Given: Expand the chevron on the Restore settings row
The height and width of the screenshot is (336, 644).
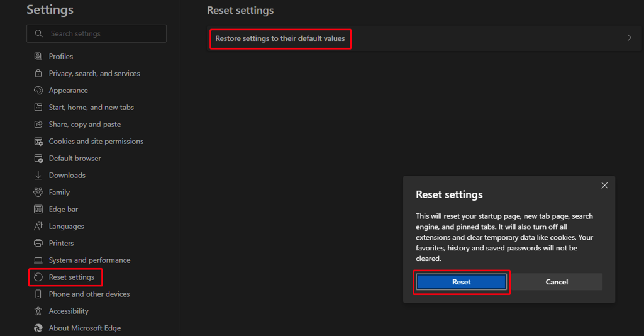Looking at the screenshot, I should [x=629, y=38].
